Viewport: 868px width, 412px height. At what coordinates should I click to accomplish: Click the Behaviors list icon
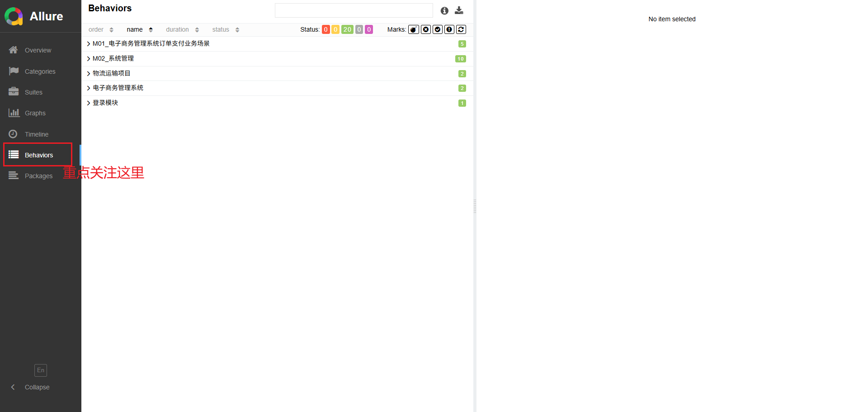pyautogui.click(x=14, y=155)
